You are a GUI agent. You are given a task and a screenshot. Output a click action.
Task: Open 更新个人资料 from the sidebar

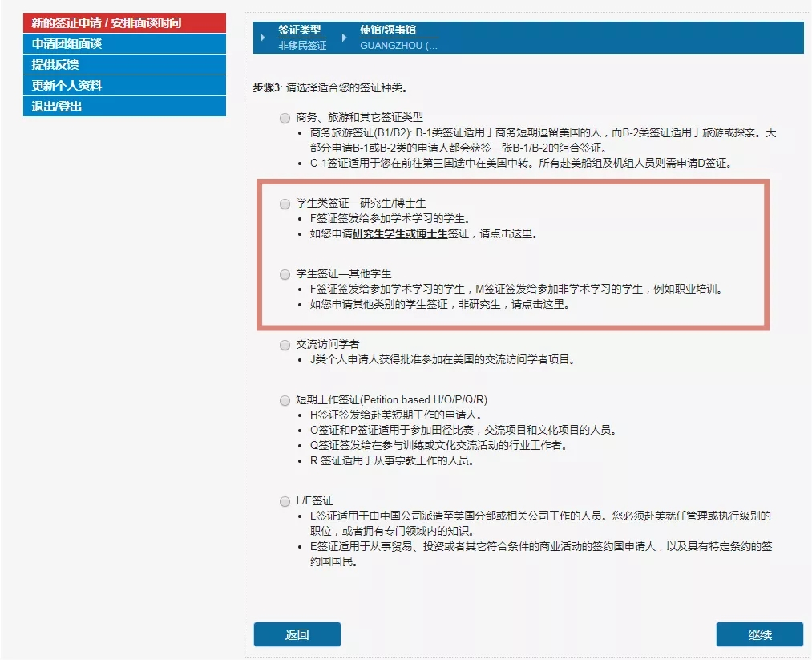124,85
